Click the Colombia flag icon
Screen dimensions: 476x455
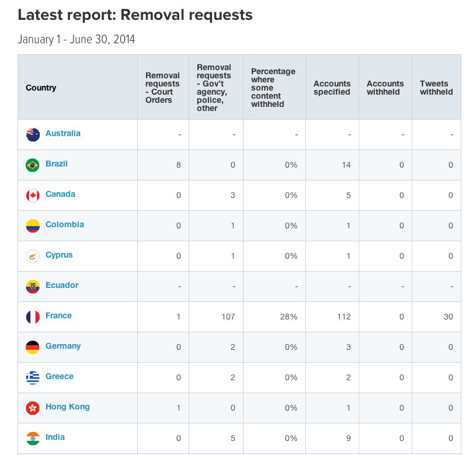click(x=33, y=226)
